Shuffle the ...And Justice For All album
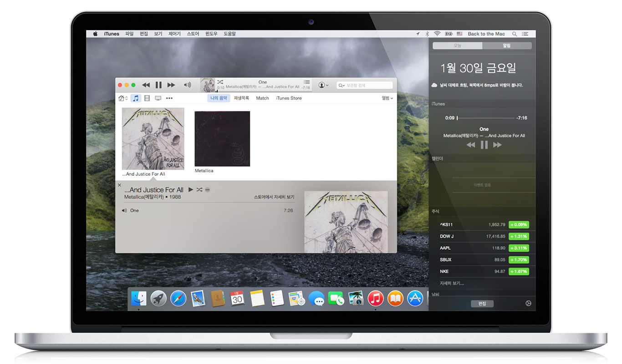Screen dimensions: 622x364 click(199, 189)
